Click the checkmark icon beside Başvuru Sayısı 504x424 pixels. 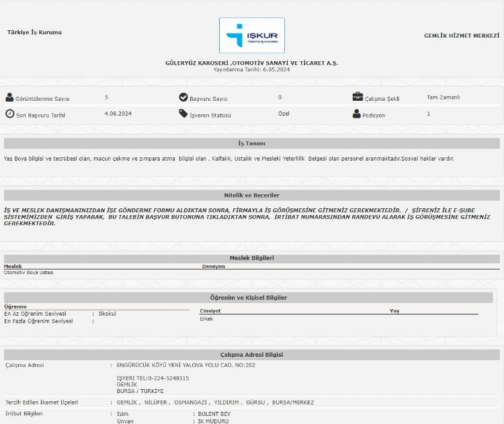point(183,97)
